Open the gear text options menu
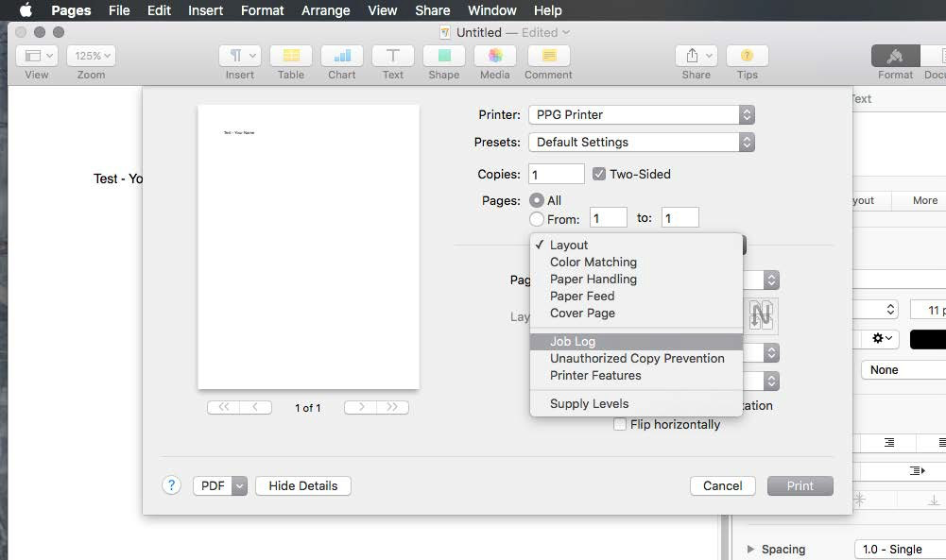The height and width of the screenshot is (560, 946). click(x=882, y=339)
